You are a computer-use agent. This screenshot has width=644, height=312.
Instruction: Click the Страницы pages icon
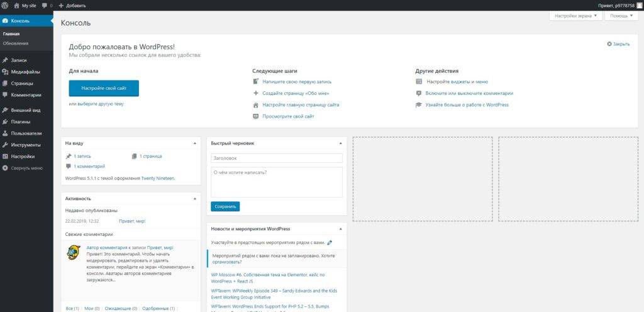pyautogui.click(x=5, y=83)
